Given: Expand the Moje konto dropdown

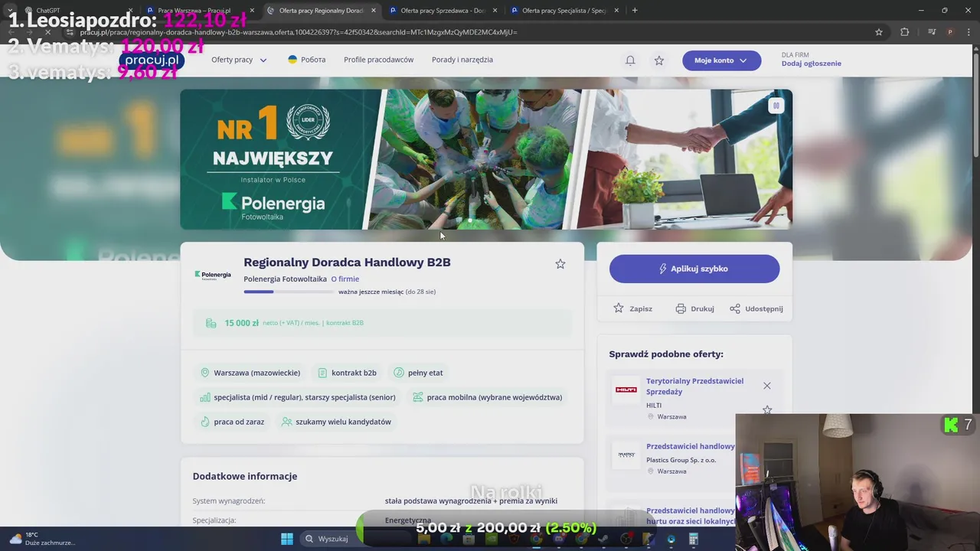Looking at the screenshot, I should [x=721, y=60].
